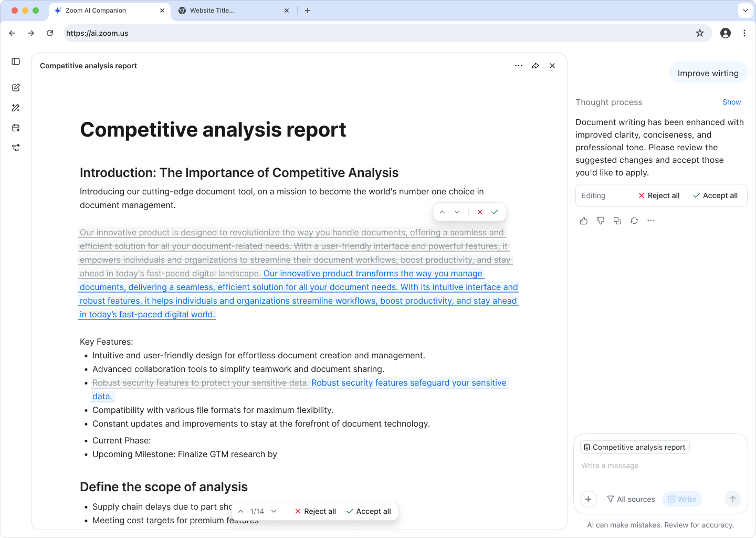Open the All sources filter
The width and height of the screenshot is (756, 538).
click(x=631, y=499)
